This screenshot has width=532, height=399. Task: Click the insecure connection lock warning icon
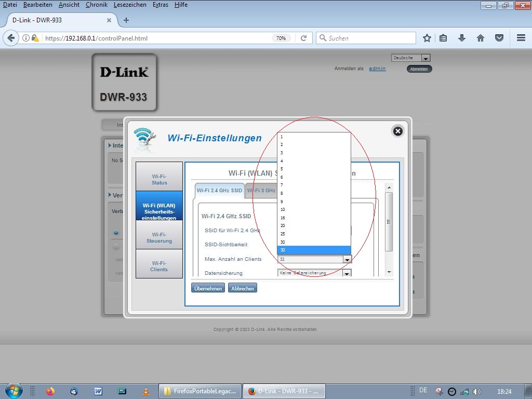click(35, 38)
